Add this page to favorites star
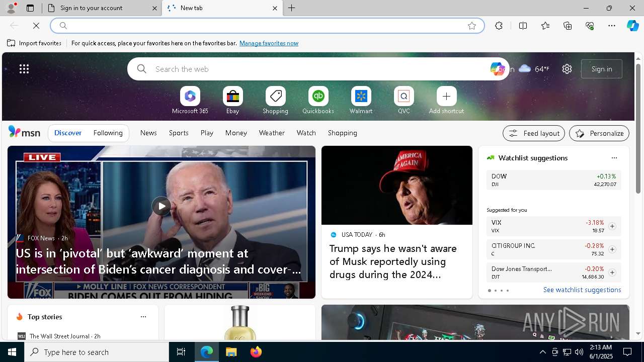The width and height of the screenshot is (644, 362). point(472,26)
